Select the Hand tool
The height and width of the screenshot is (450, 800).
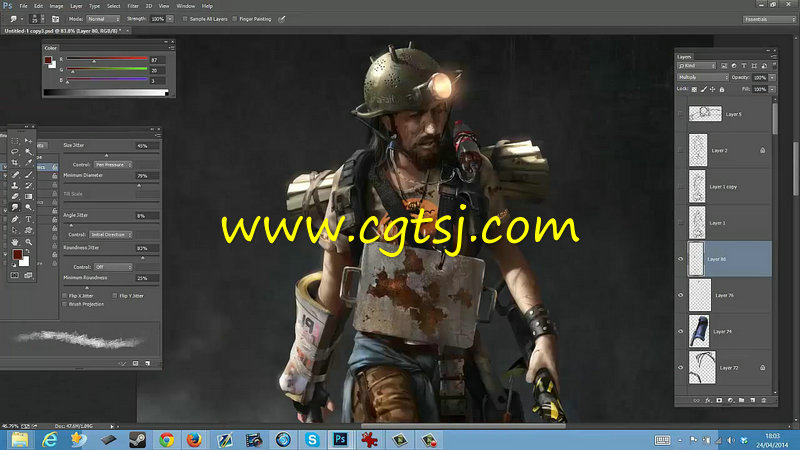coord(15,242)
